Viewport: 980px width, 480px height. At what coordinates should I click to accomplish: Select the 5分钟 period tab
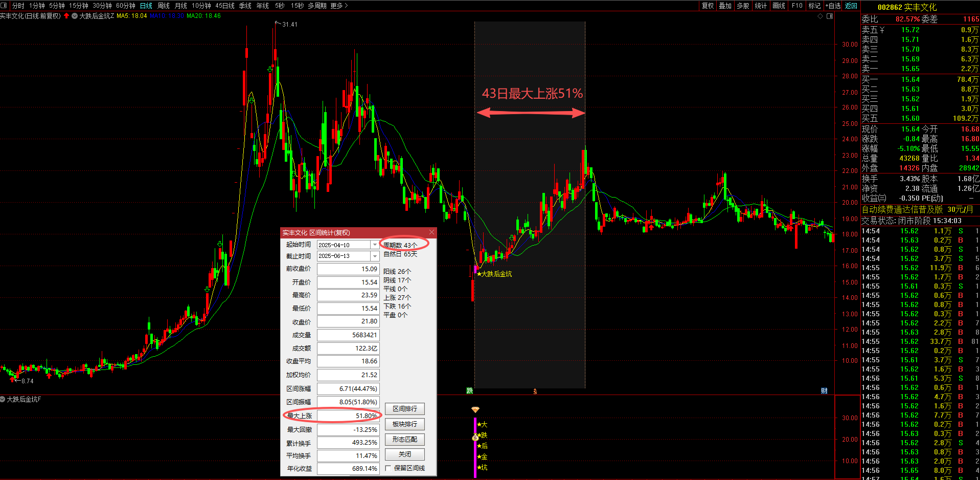click(x=57, y=6)
